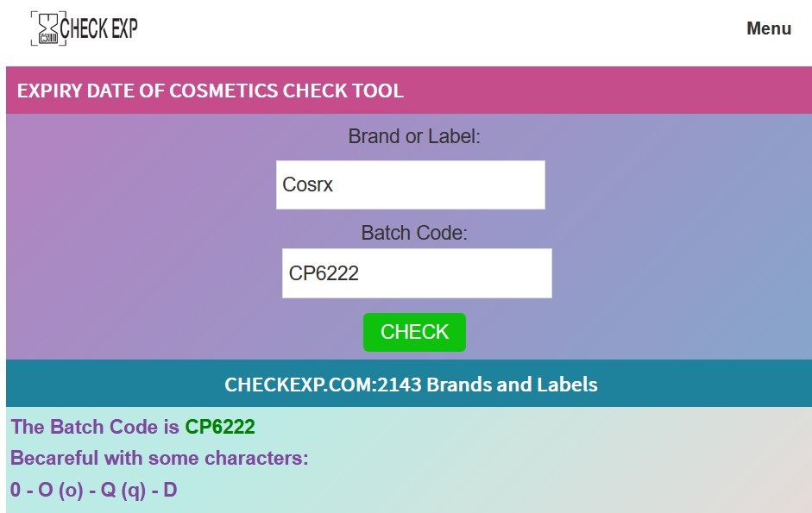Image resolution: width=812 pixels, height=513 pixels.
Task: Click 'The Batch Code is' result text
Action: 96,427
